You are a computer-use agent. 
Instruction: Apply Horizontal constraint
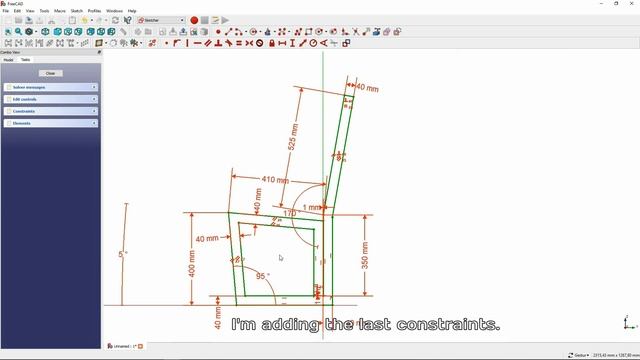[198, 43]
